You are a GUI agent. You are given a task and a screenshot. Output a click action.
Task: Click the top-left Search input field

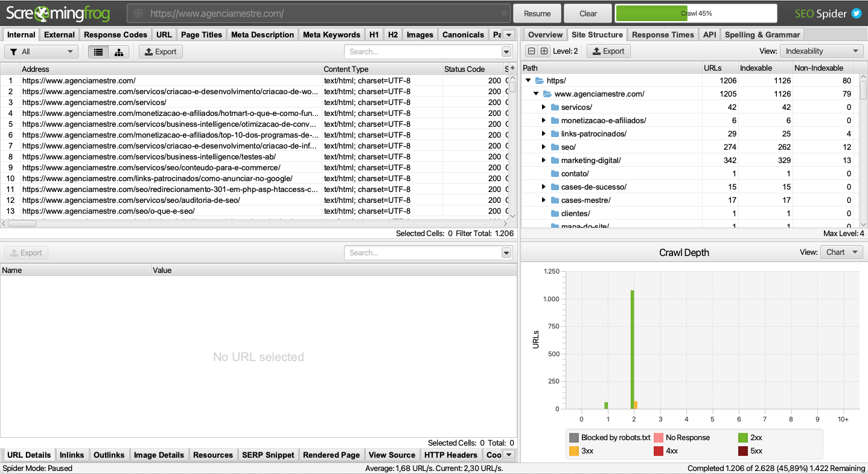pyautogui.click(x=423, y=52)
